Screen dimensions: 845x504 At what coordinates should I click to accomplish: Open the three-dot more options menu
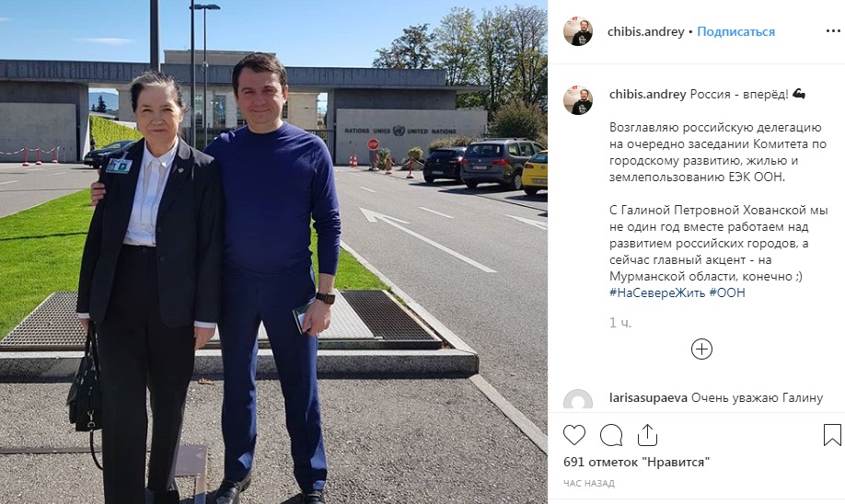833,31
